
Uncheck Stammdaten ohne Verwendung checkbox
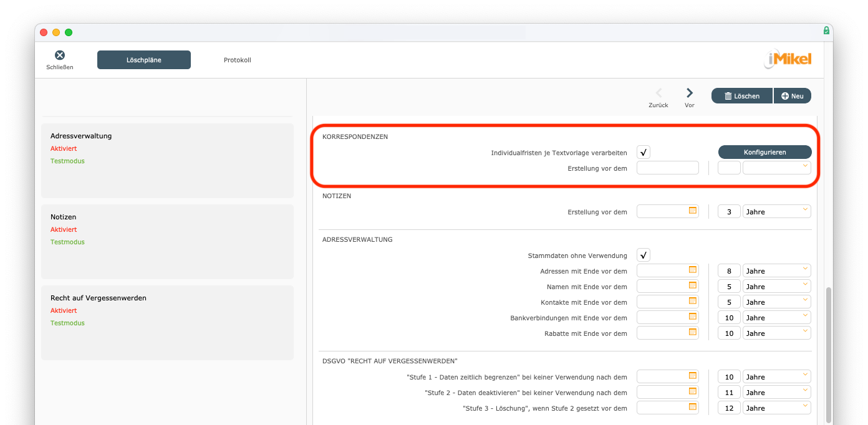[x=644, y=255]
